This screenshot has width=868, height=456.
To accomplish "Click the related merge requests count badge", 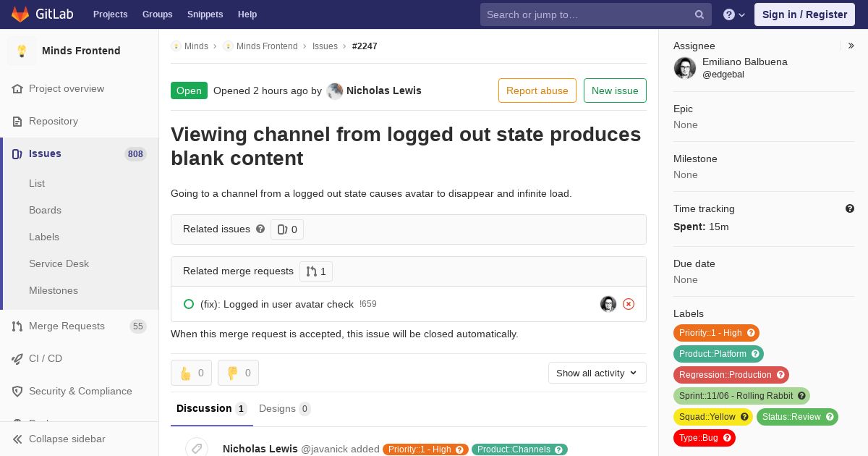I will (x=316, y=271).
